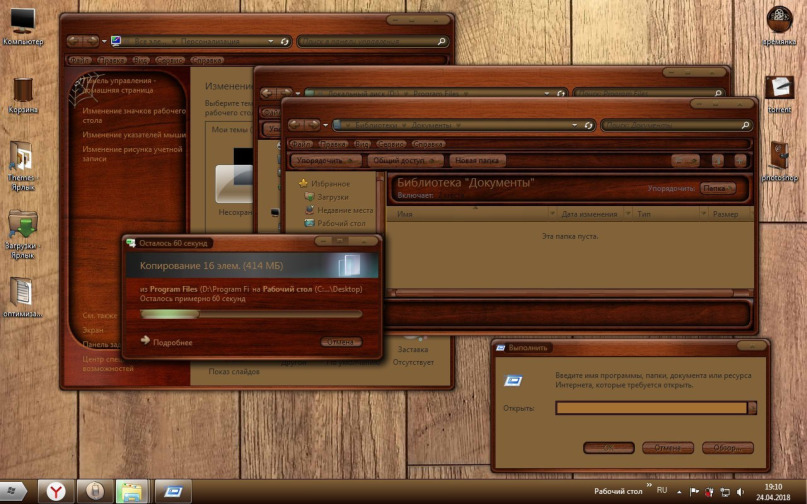Select the photoshop desktop icon
Image resolution: width=807 pixels, height=504 pixels.
[779, 161]
